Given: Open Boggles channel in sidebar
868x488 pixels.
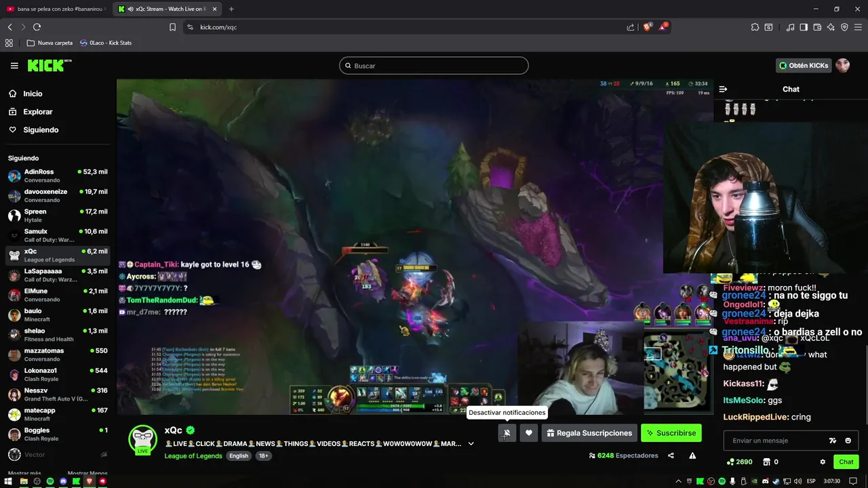Looking at the screenshot, I should tap(58, 434).
